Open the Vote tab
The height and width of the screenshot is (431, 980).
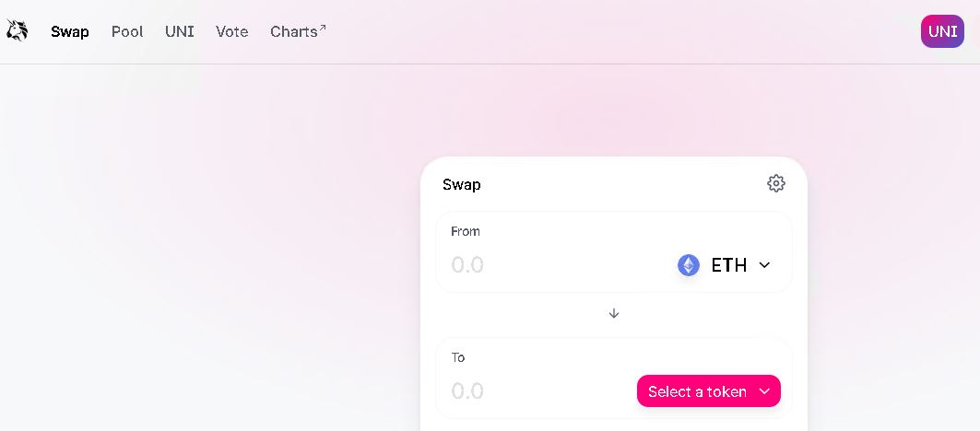click(x=232, y=31)
